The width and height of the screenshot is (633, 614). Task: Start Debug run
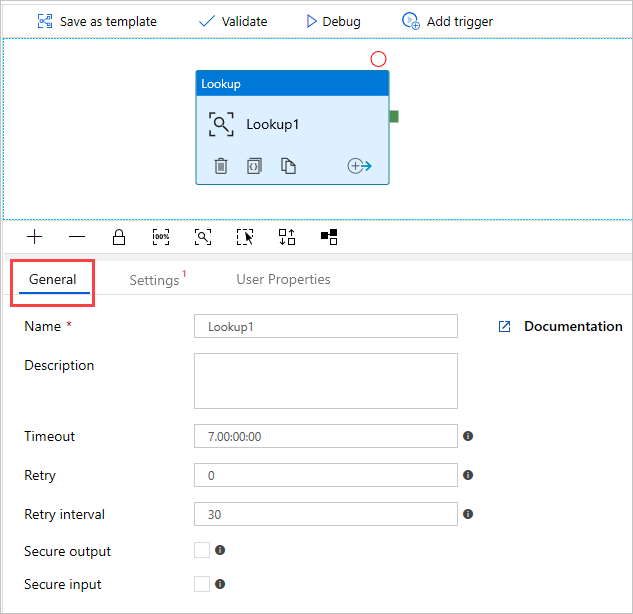(x=333, y=21)
